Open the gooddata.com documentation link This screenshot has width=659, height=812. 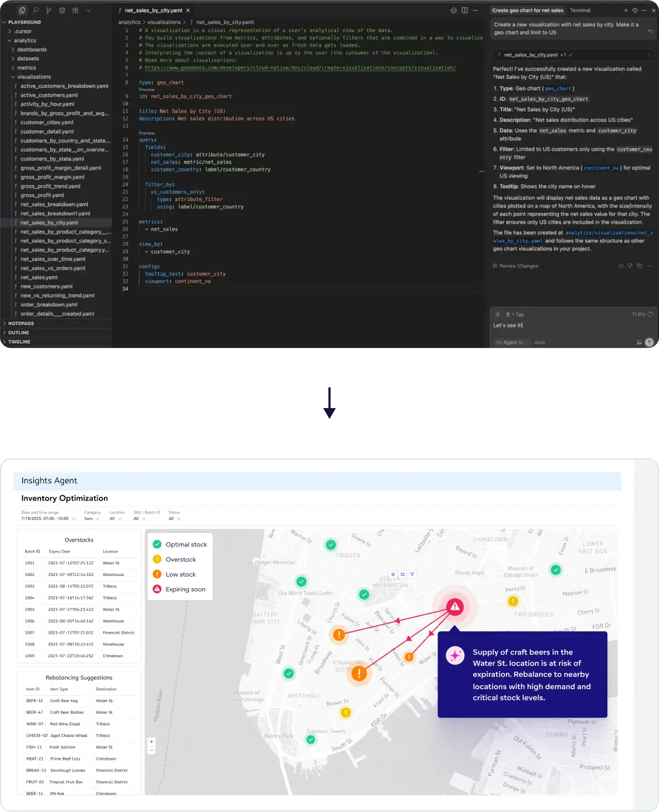300,68
